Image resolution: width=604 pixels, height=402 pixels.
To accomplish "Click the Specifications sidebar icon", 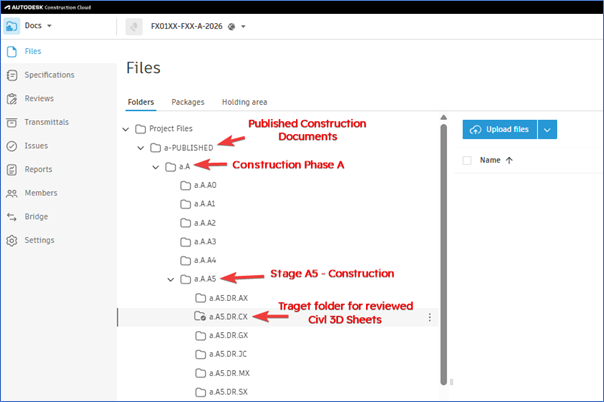I will coord(12,75).
